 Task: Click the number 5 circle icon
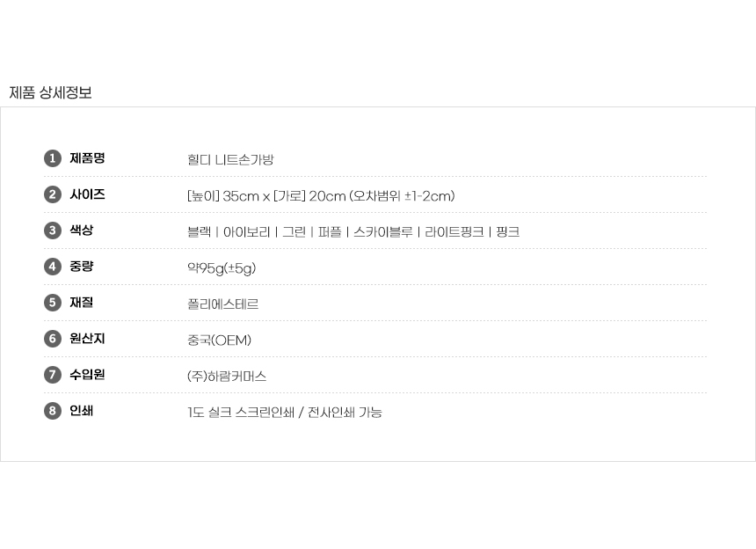click(x=53, y=303)
